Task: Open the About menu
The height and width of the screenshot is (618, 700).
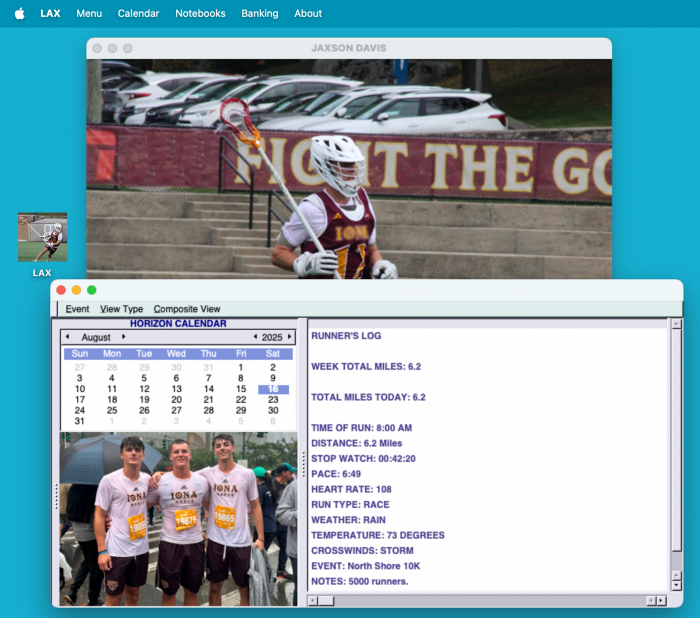Action: point(308,14)
